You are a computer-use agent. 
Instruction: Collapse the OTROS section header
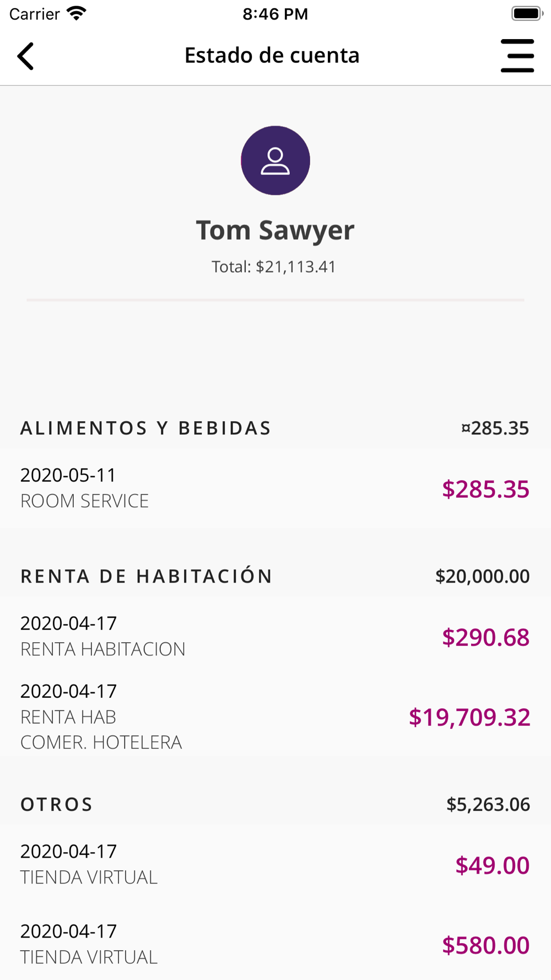[x=275, y=805]
